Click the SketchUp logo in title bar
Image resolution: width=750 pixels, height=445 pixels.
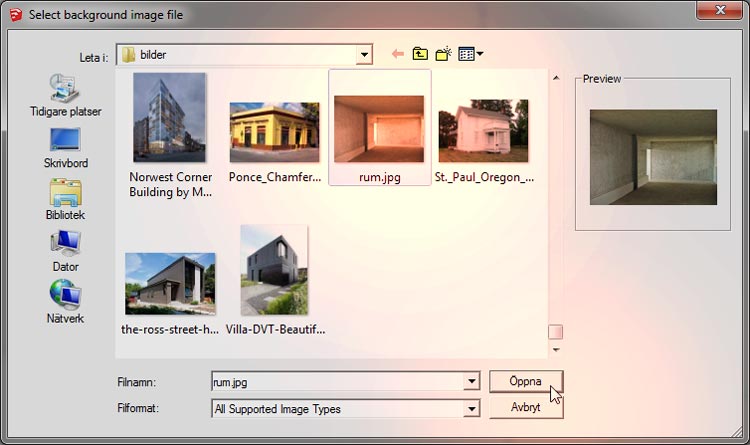[16, 15]
